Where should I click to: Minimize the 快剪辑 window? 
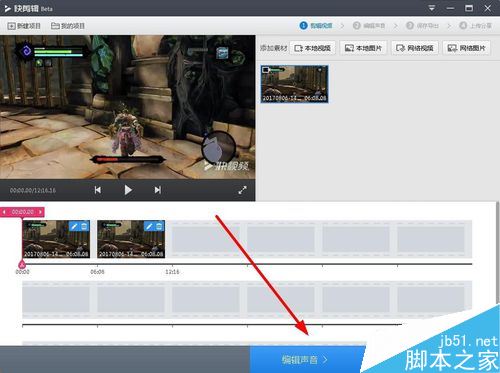(x=450, y=8)
